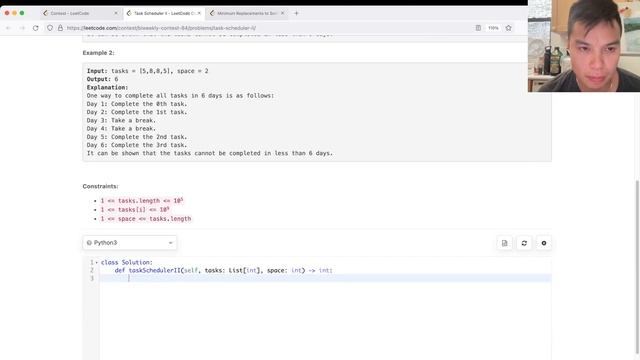Go back with the browser back arrow
This screenshot has height=360, width=640.
(x=9, y=28)
